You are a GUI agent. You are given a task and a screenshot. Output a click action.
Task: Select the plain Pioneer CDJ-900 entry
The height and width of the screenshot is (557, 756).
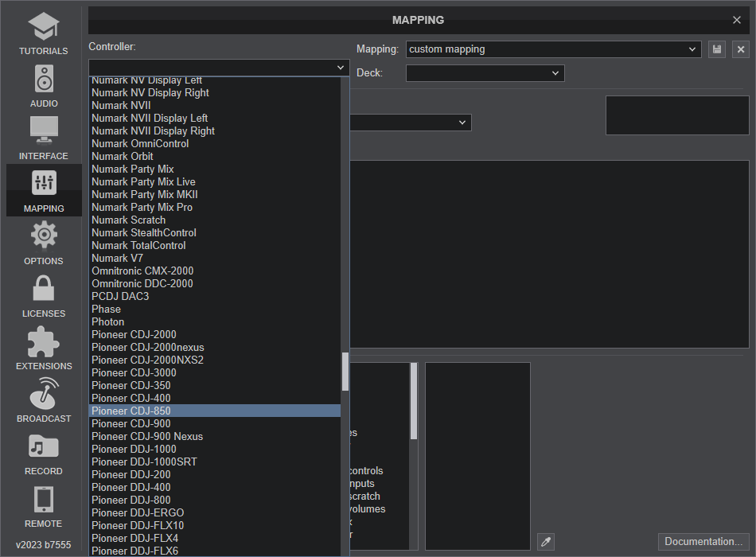(215, 424)
